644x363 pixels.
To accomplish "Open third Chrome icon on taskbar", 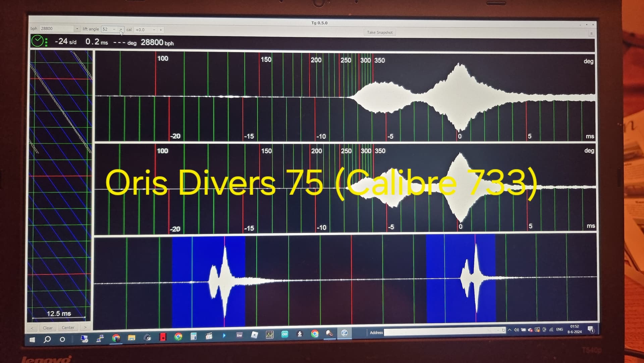I will (315, 333).
